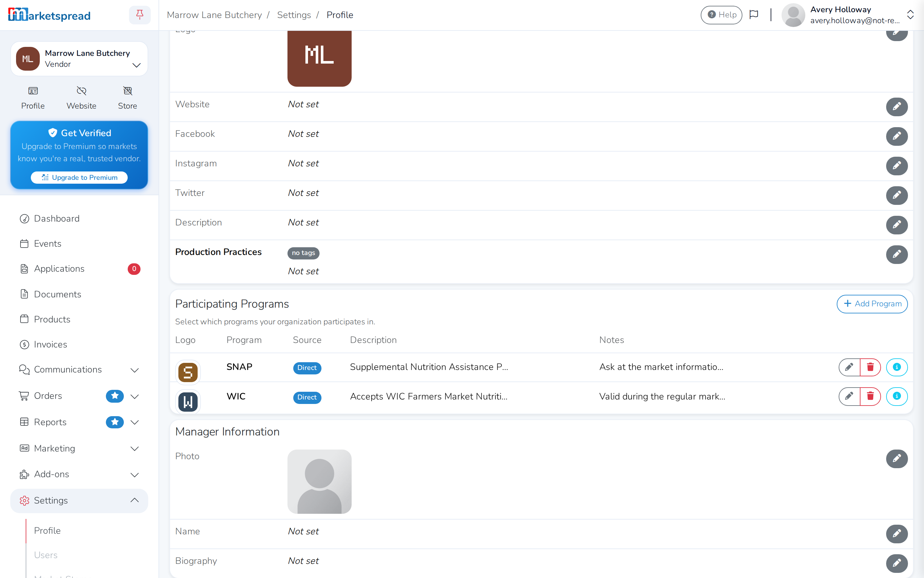Show info for the WIC program
924x578 pixels.
896,396
